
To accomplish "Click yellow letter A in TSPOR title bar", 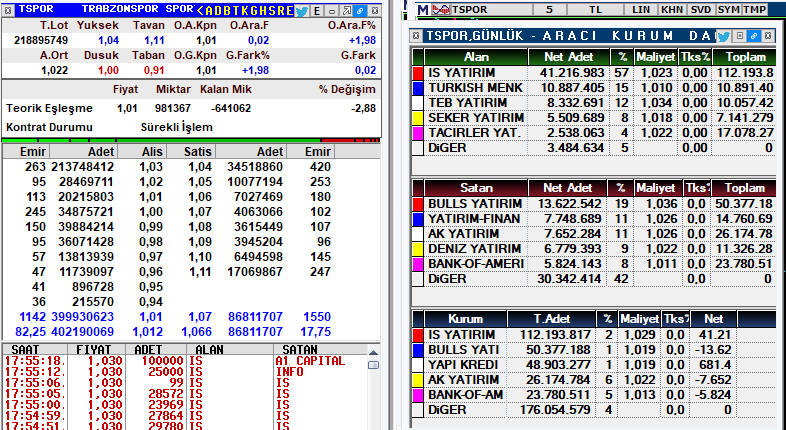I will point(209,10).
